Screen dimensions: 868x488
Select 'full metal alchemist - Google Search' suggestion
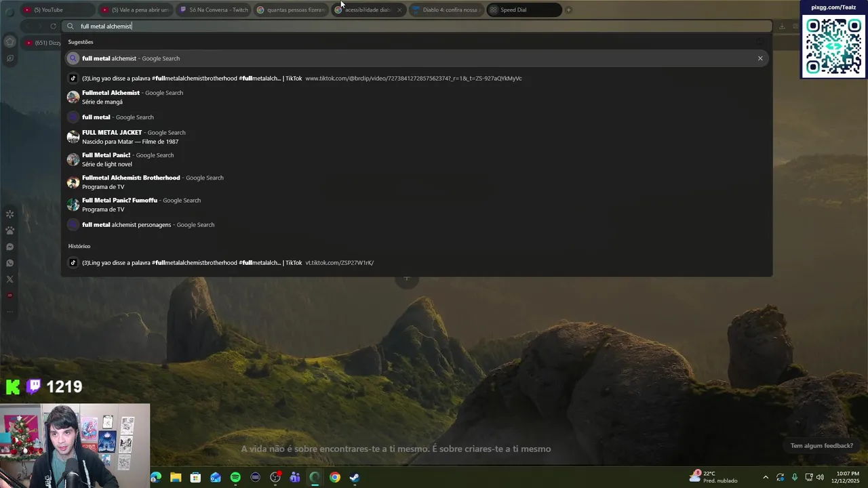[417, 58]
